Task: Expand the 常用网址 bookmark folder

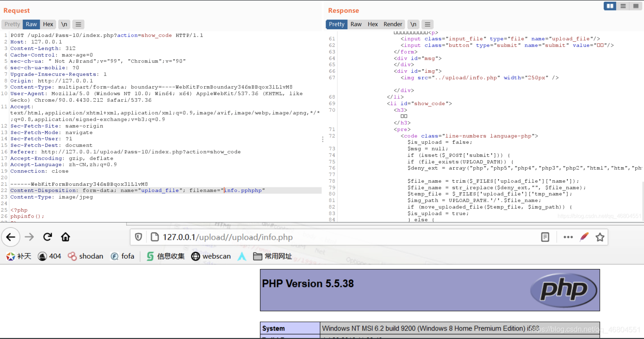Action: (273, 256)
